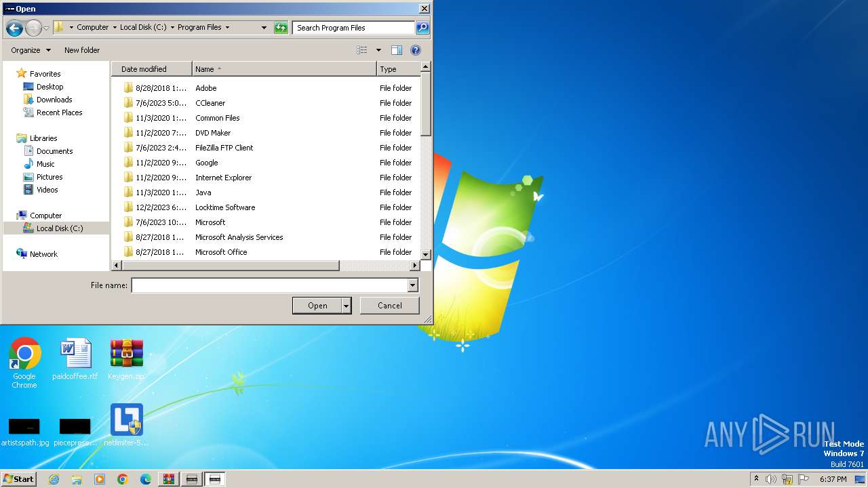Open the dialog's Help icon
Image resolution: width=868 pixels, height=488 pixels.
pyautogui.click(x=416, y=50)
